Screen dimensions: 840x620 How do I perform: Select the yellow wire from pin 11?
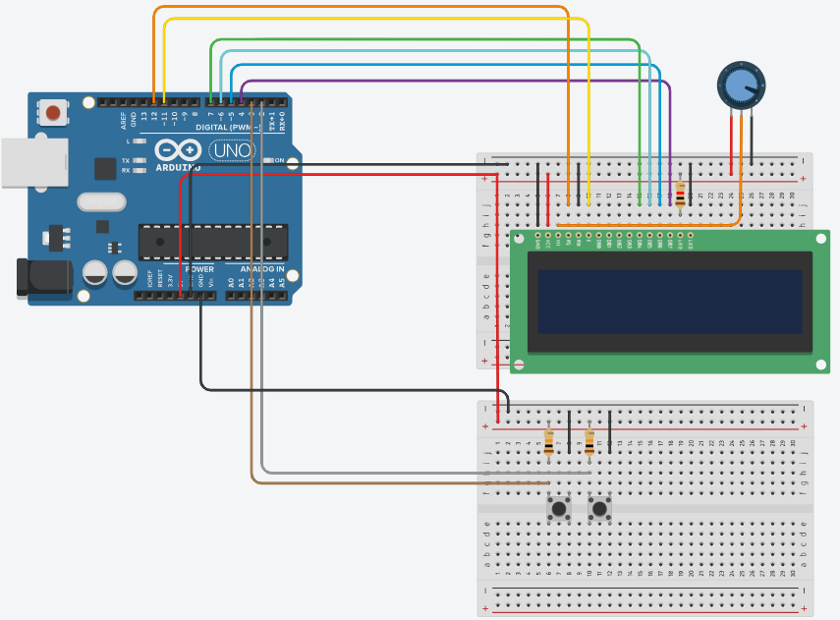click(x=375, y=19)
